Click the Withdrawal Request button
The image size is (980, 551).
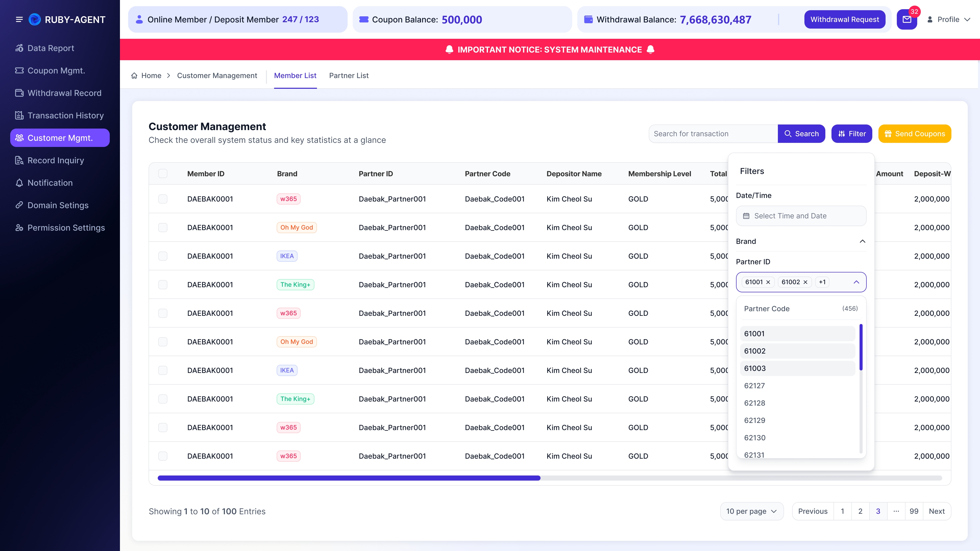[x=844, y=19]
